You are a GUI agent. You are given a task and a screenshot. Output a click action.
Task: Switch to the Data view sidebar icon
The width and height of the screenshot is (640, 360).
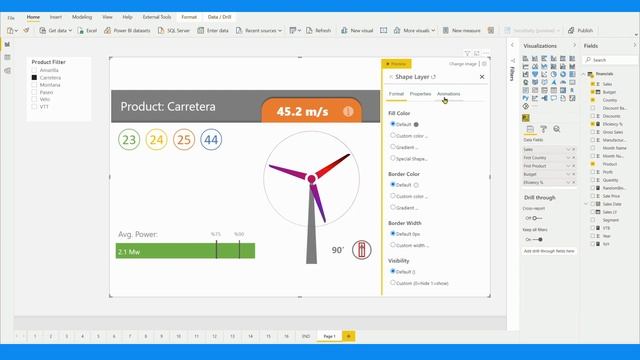coord(7,58)
